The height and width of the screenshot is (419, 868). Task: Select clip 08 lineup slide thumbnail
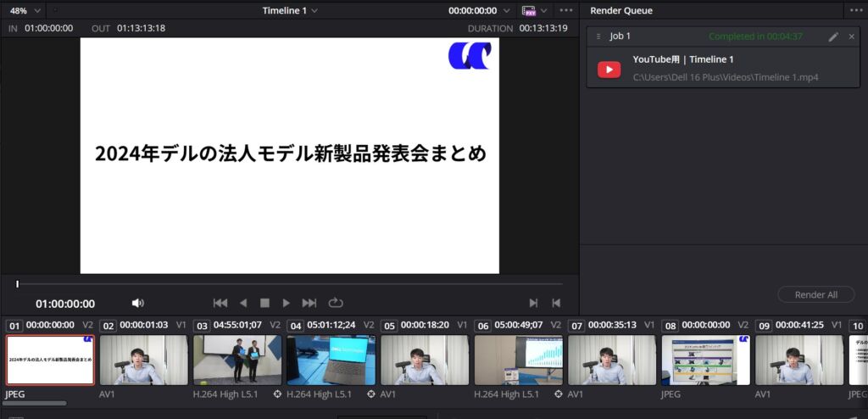tap(706, 360)
